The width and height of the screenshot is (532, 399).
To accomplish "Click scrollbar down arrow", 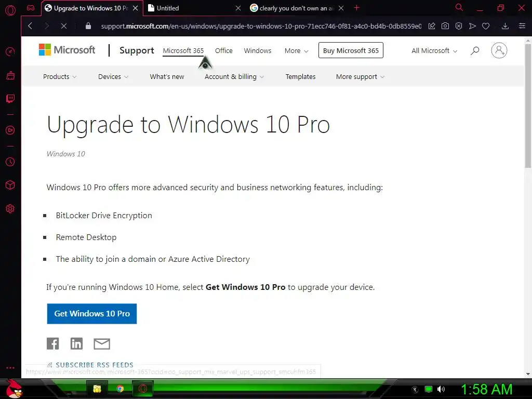I will point(528,374).
